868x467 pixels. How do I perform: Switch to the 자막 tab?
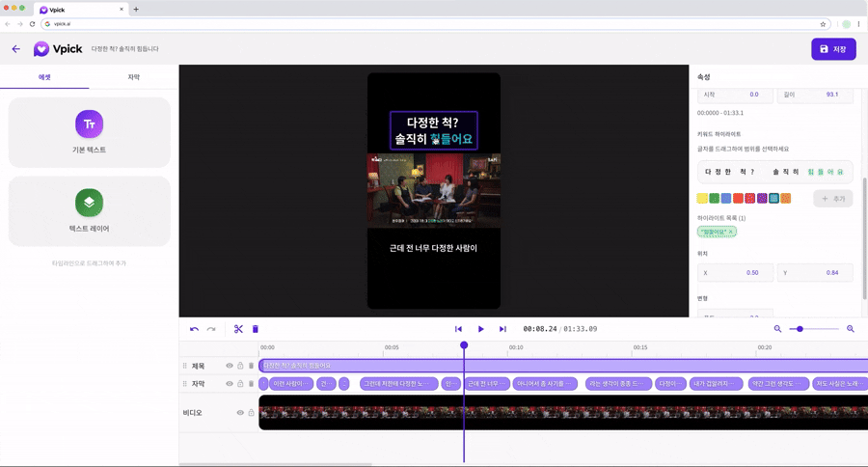coord(134,77)
